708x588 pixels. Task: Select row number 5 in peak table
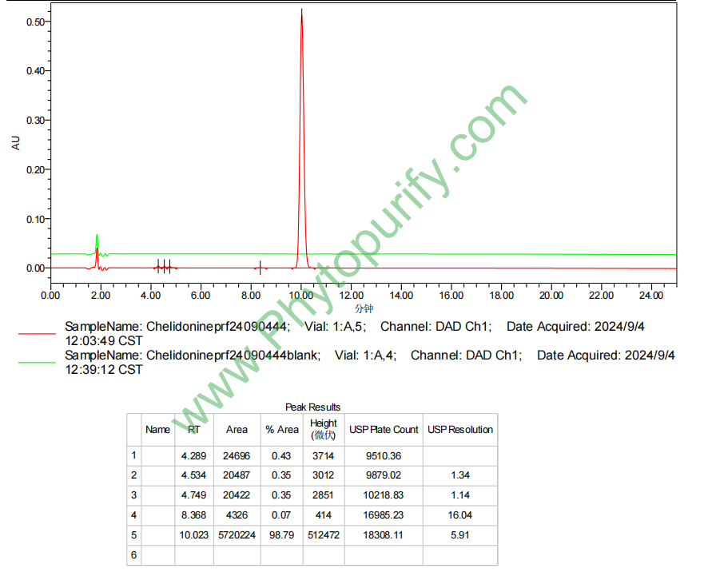click(134, 535)
